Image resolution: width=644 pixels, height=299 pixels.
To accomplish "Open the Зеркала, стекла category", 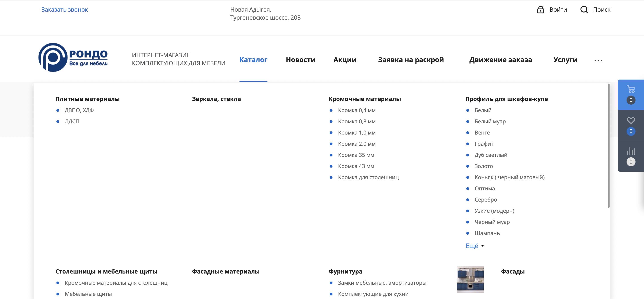I will [216, 99].
